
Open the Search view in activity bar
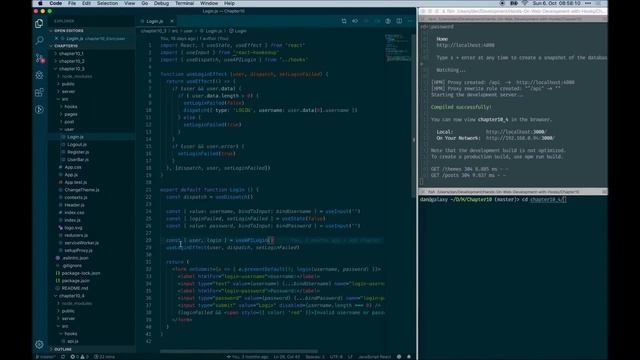click(39, 40)
